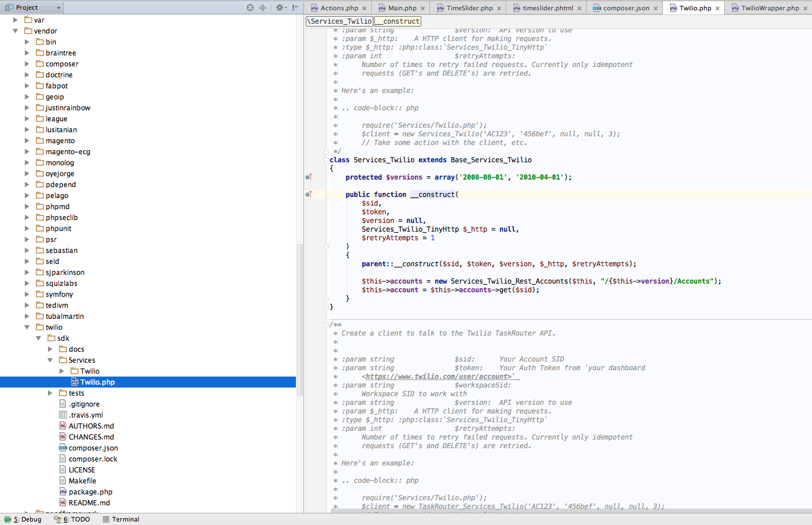Select the .gitignore file
This screenshot has width=812, height=525.
click(x=84, y=404)
